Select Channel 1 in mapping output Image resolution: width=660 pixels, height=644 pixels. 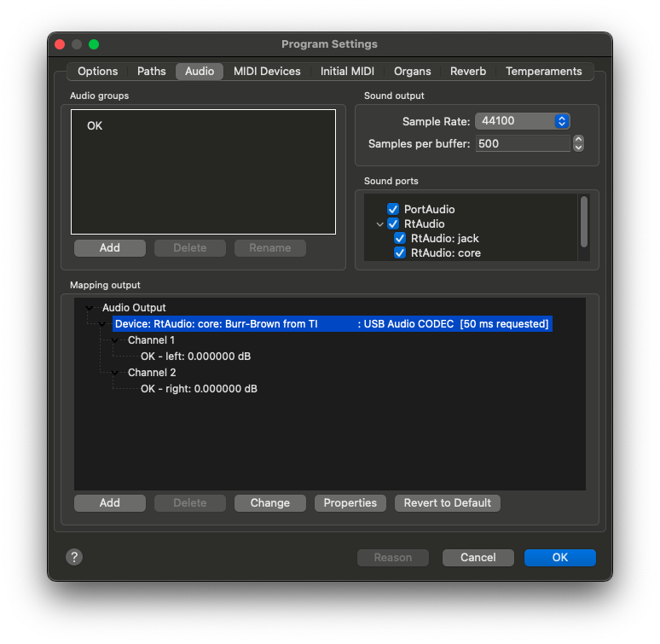[151, 340]
